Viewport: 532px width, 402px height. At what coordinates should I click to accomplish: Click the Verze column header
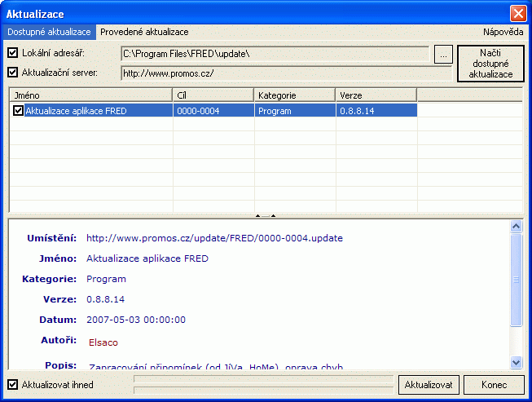pyautogui.click(x=376, y=95)
